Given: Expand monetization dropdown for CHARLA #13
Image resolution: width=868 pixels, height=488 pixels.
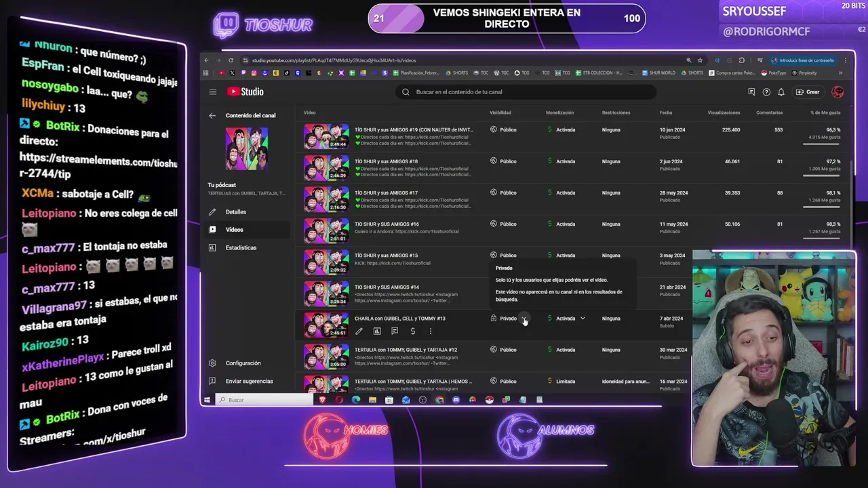Looking at the screenshot, I should click(583, 319).
